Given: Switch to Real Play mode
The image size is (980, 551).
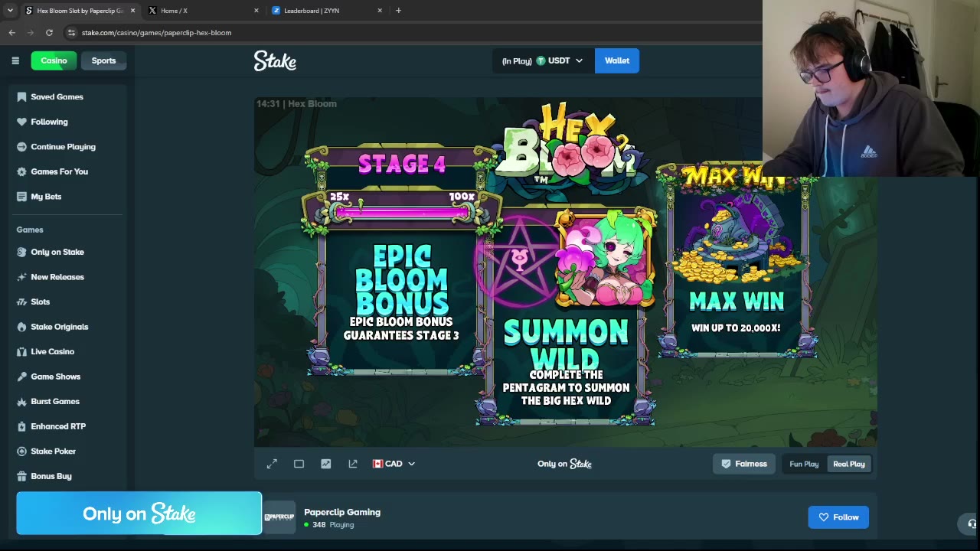Looking at the screenshot, I should [x=849, y=464].
